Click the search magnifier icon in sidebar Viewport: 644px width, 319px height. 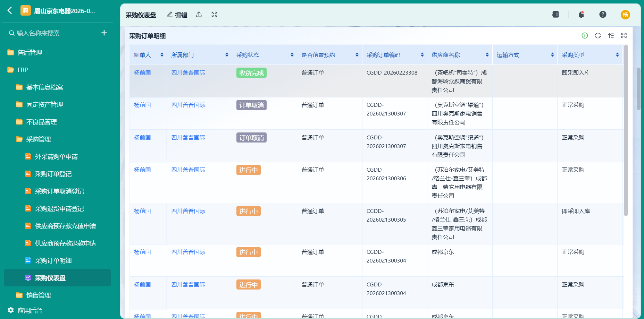tap(12, 33)
